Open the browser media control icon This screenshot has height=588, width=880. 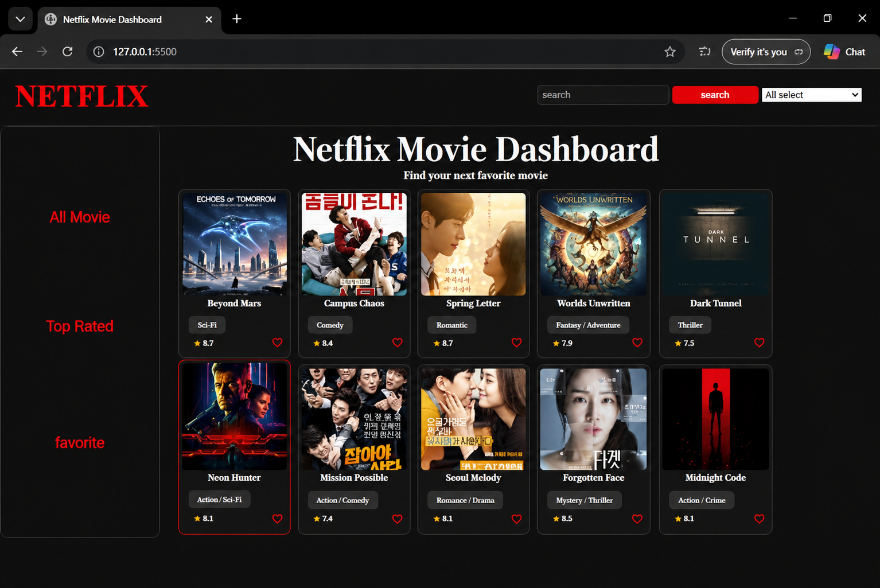point(704,52)
